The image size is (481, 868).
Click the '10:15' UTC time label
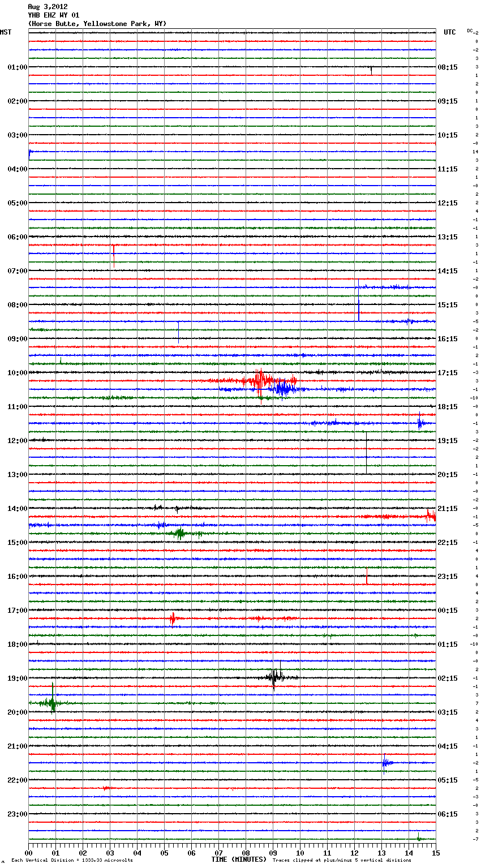448,135
